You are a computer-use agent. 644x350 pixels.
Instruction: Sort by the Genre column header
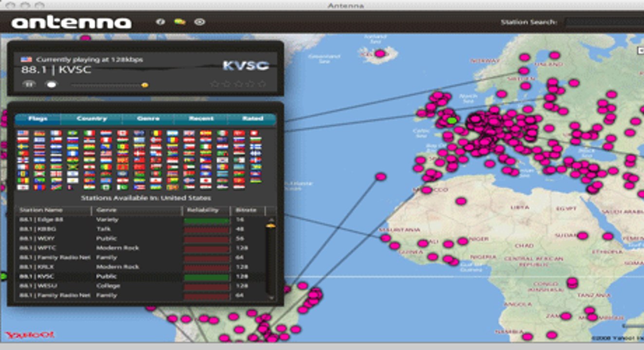(x=137, y=210)
